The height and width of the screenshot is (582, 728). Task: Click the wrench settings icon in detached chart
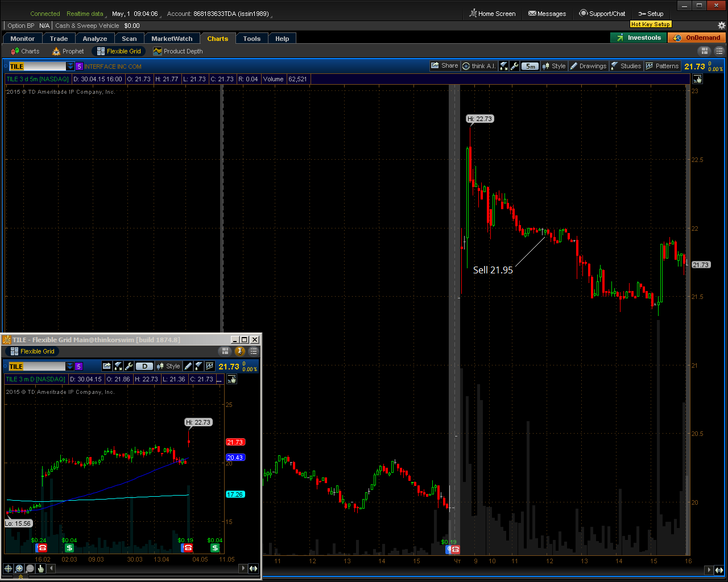[x=129, y=366]
